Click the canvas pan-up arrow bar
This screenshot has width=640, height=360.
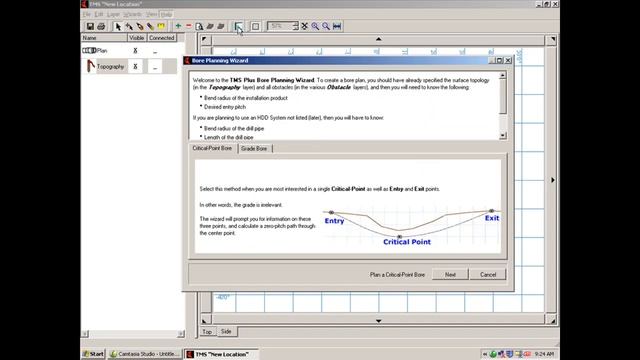(x=378, y=39)
